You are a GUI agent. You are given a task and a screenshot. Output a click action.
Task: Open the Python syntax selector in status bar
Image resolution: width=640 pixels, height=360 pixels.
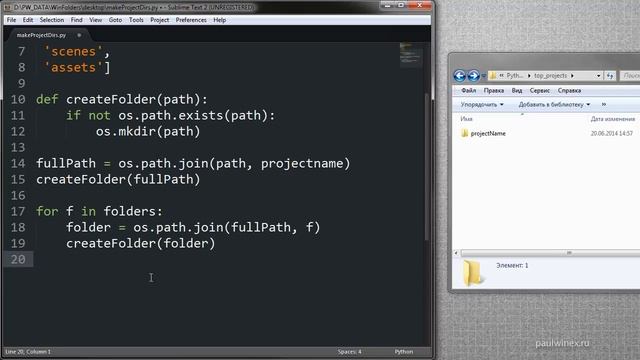pyautogui.click(x=404, y=352)
